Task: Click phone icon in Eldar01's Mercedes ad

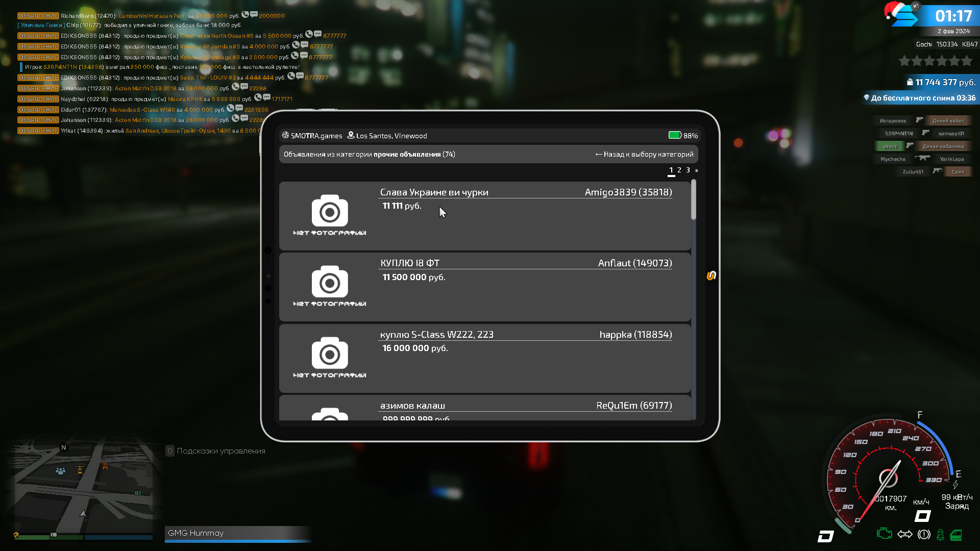Action: (x=230, y=108)
